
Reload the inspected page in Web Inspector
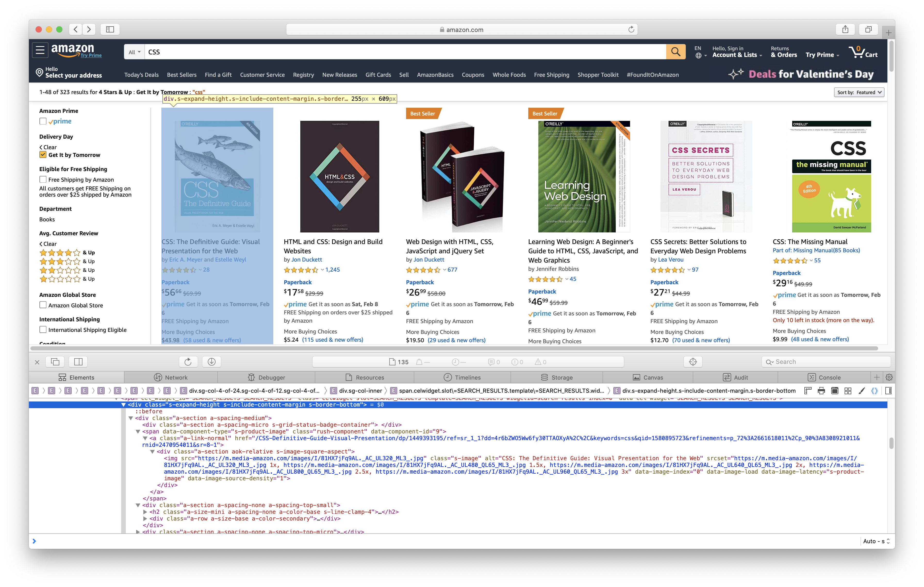(x=188, y=362)
